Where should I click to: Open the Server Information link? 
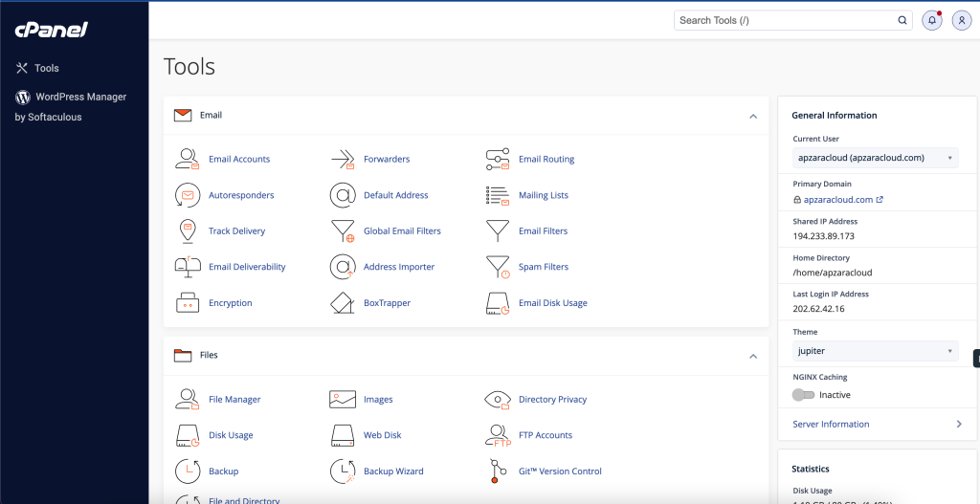coord(831,424)
